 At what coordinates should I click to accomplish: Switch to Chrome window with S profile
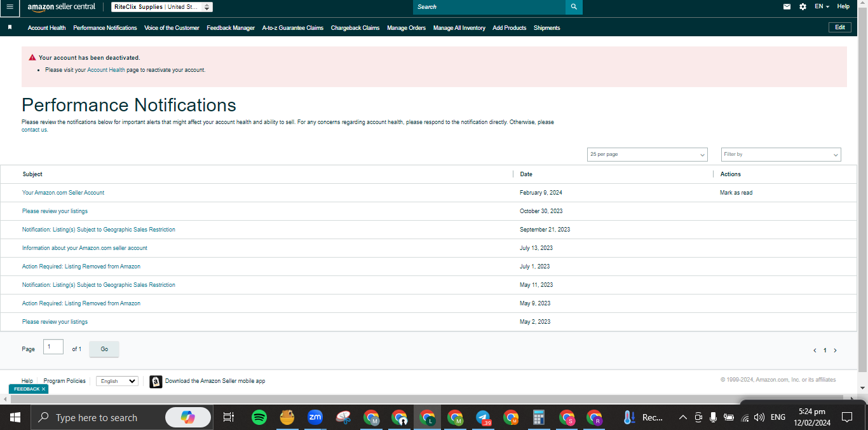tap(567, 417)
